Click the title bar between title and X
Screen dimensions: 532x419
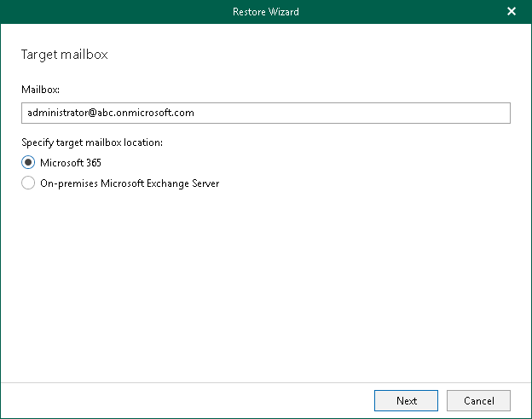(401, 12)
